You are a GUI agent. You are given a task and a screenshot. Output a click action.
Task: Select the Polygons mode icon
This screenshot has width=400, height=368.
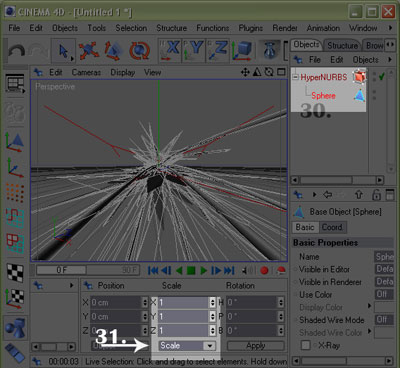(x=15, y=243)
